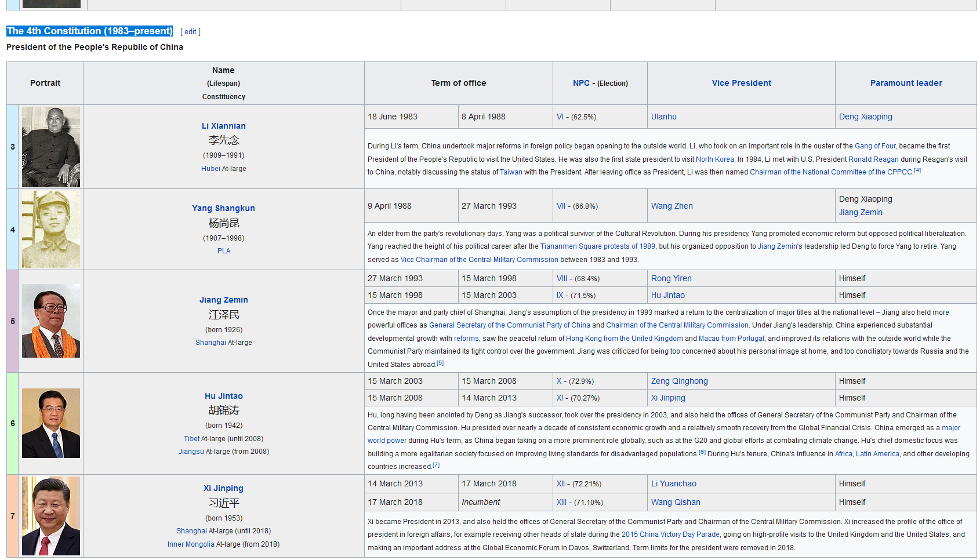
Task: Open Vice Chairman of Central Military Commission link
Action: pos(480,260)
